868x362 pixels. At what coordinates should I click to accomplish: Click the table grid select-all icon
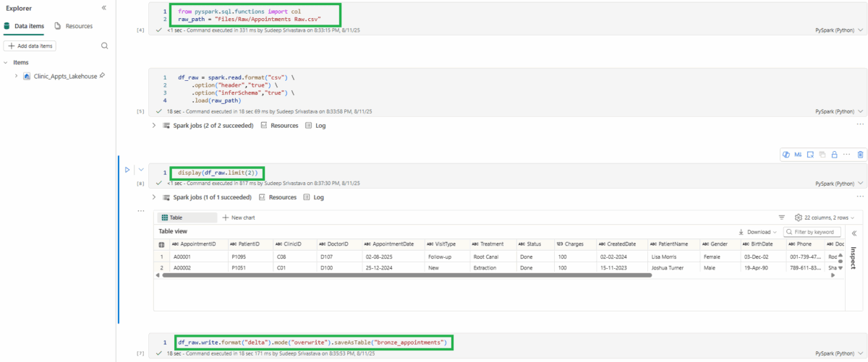[162, 244]
